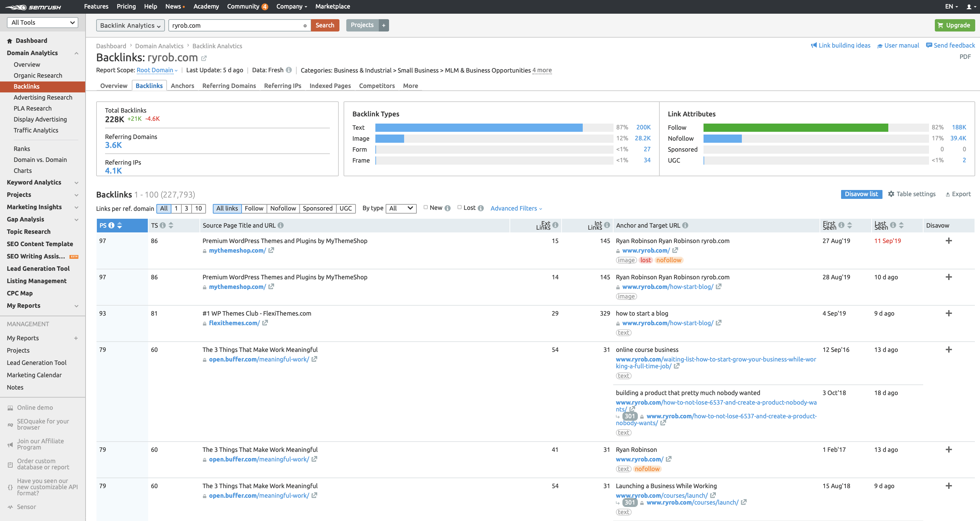Viewport: 980px width, 521px height.
Task: Open the Disavow list button
Action: coord(861,194)
